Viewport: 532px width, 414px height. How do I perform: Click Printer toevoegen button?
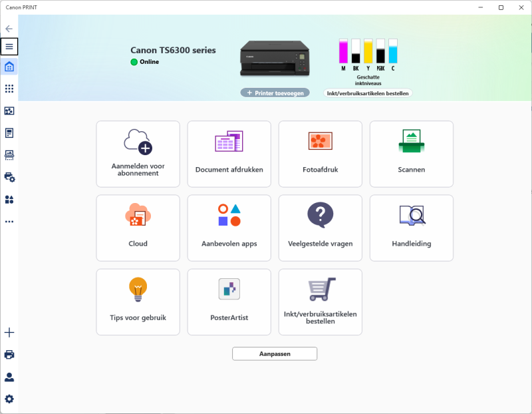[275, 93]
